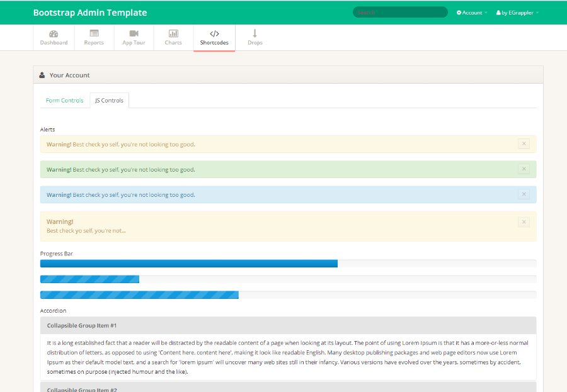Go to the Dashboard label

[54, 43]
